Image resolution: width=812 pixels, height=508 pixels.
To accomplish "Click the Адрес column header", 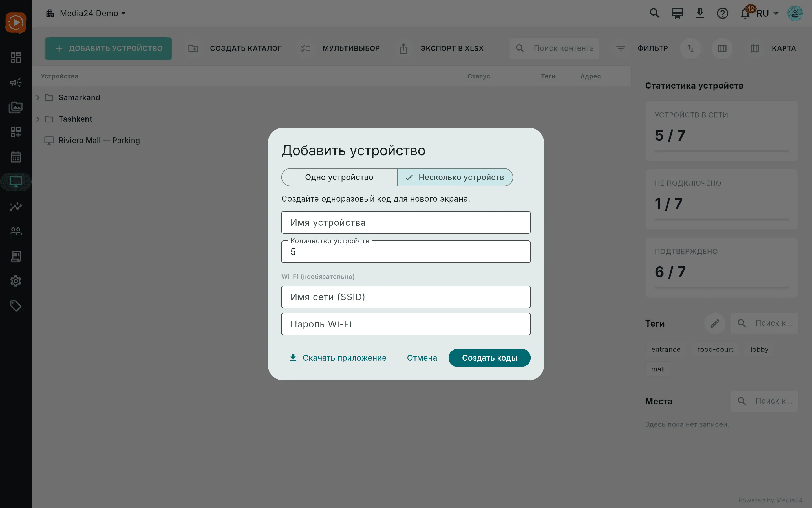I will tap(591, 76).
